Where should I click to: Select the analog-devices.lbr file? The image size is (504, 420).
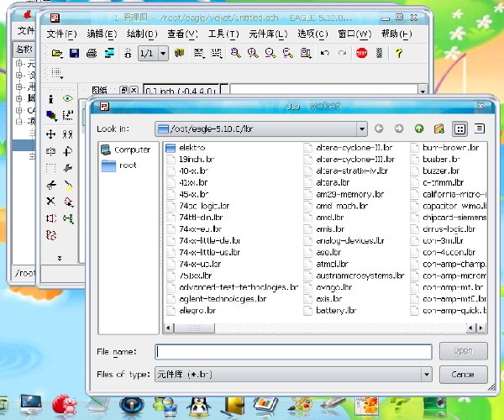click(344, 241)
